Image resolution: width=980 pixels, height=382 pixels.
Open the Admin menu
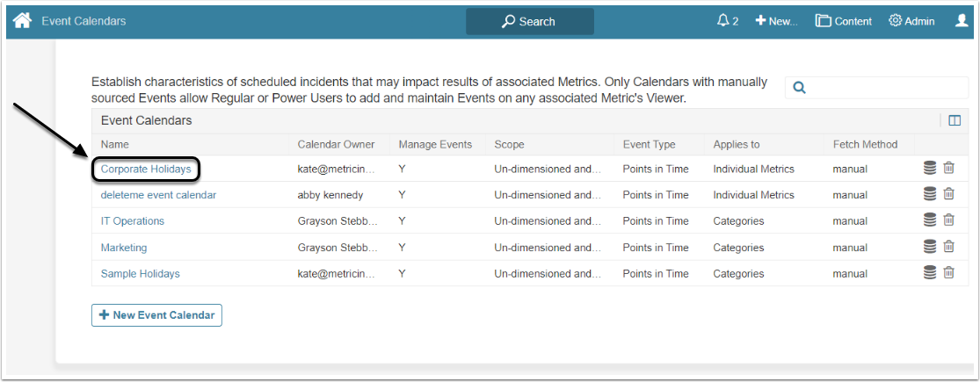coord(911,21)
